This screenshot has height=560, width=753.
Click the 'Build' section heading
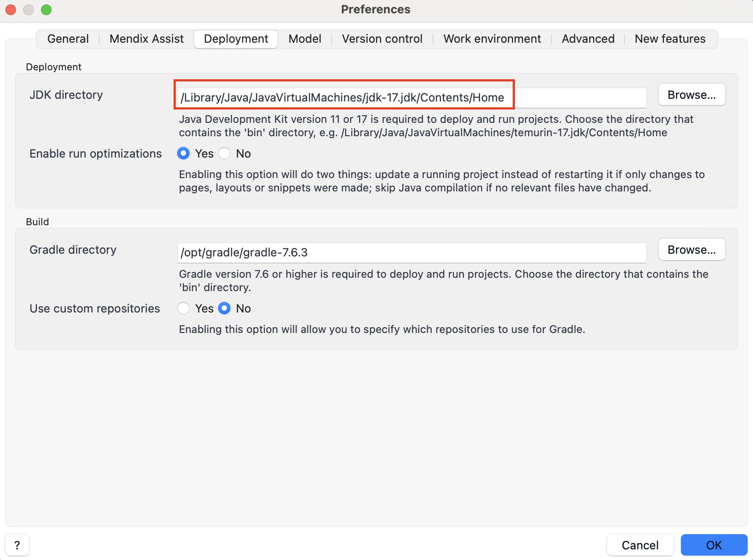tap(37, 222)
